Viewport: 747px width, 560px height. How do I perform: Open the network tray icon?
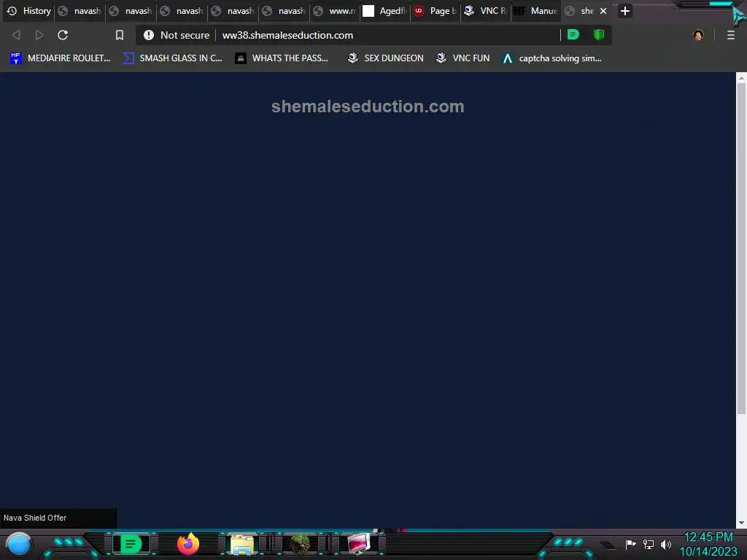649,544
